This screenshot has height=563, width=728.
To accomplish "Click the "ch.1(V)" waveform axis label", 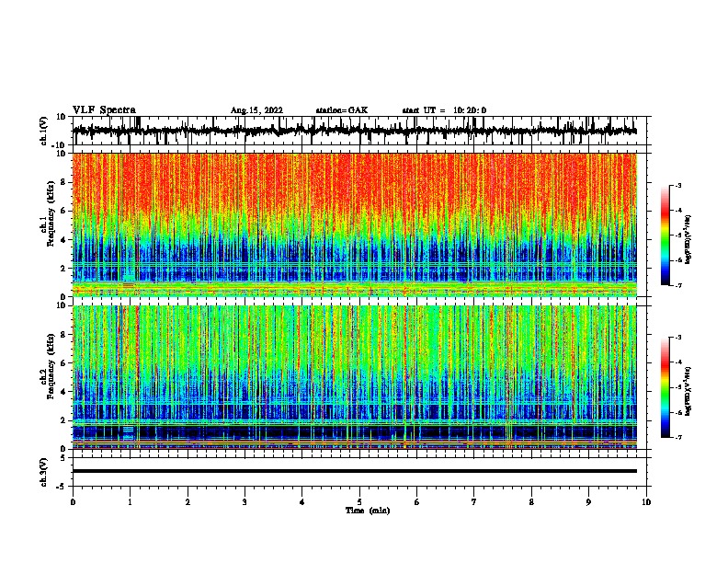I will click(43, 131).
